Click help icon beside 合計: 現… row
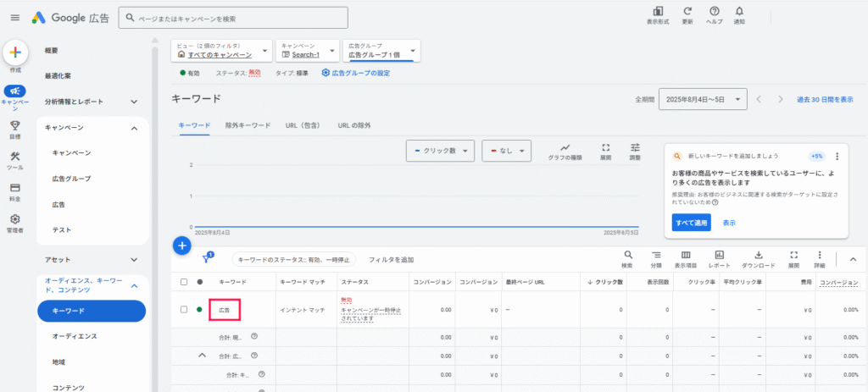The height and width of the screenshot is (392, 868). pyautogui.click(x=254, y=336)
